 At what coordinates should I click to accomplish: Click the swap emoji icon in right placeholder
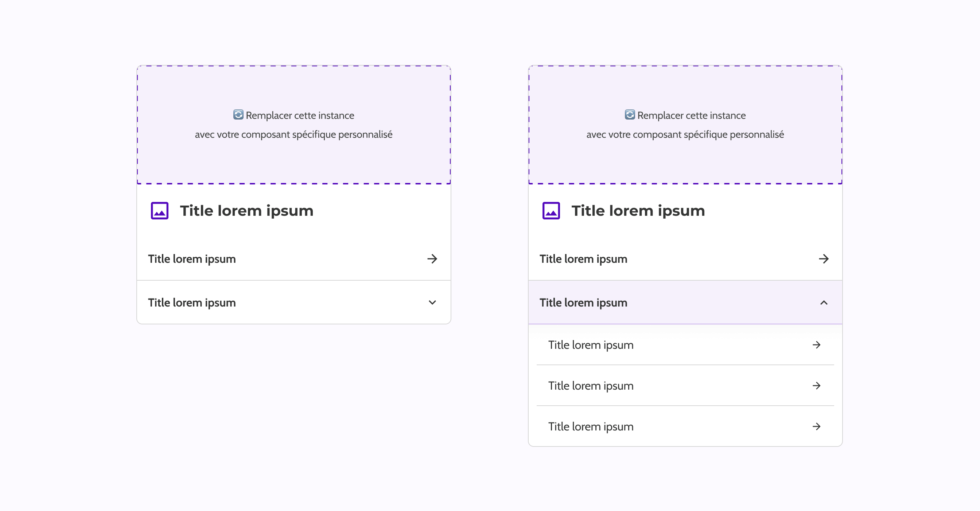[x=630, y=115]
